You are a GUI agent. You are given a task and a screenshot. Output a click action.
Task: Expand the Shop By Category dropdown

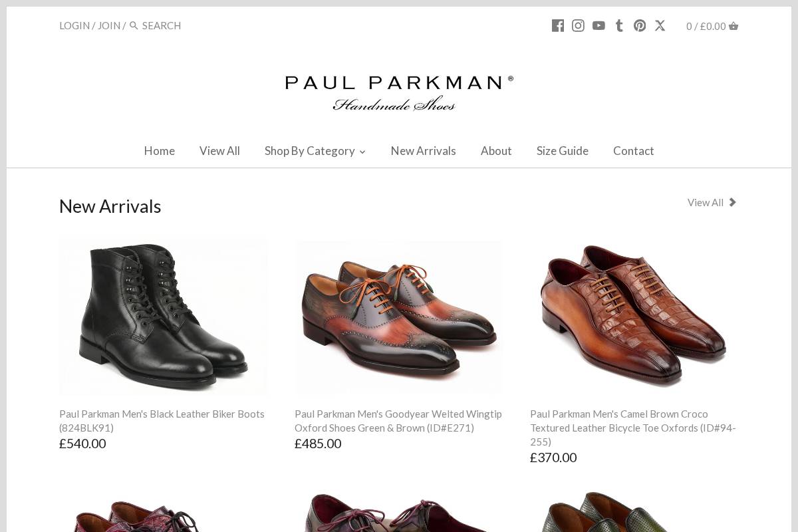[x=310, y=151]
